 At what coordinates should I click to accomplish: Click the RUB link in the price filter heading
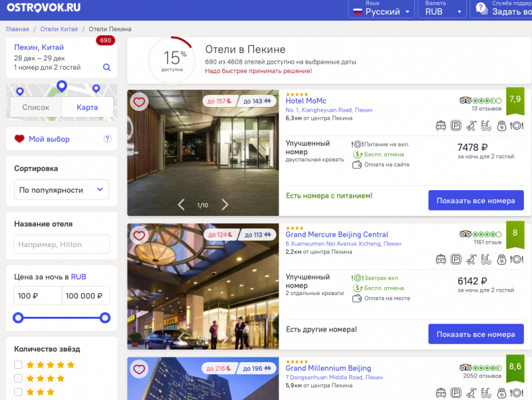coord(78,276)
